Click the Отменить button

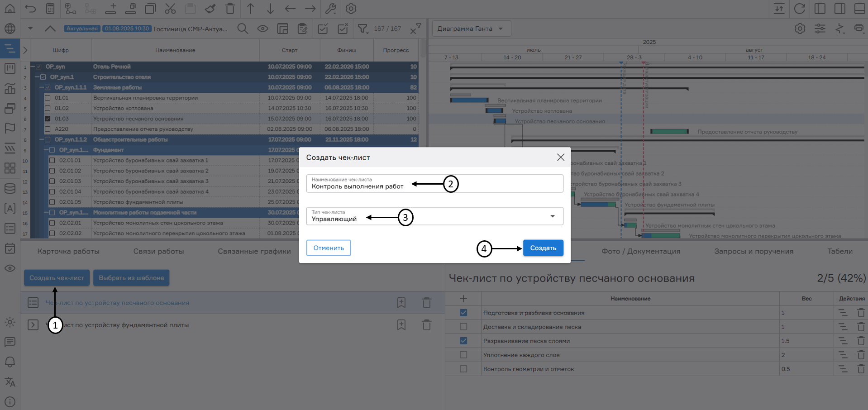click(x=329, y=248)
